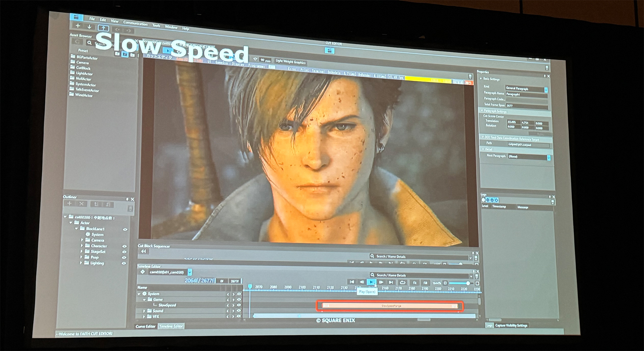Click the down-arrow button in top toolbar
The height and width of the screenshot is (351, 644).
89,27
